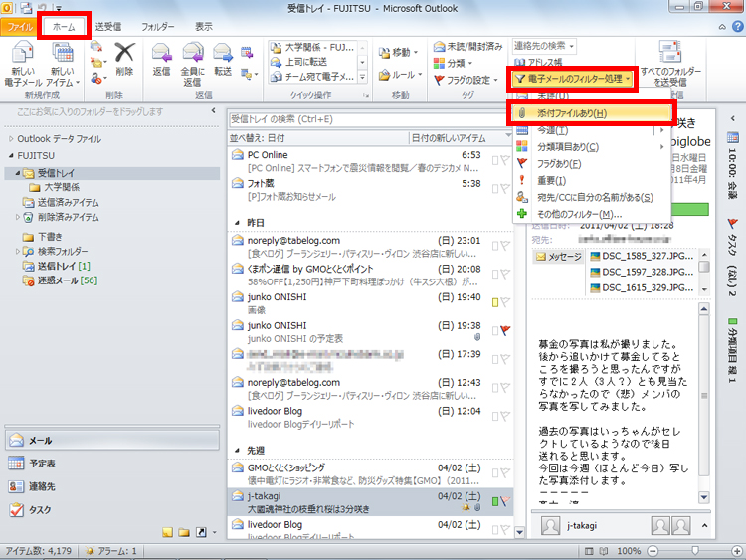The height and width of the screenshot is (560, 746).
Task: Collapse the FUJITSU account node
Action: coord(11,155)
